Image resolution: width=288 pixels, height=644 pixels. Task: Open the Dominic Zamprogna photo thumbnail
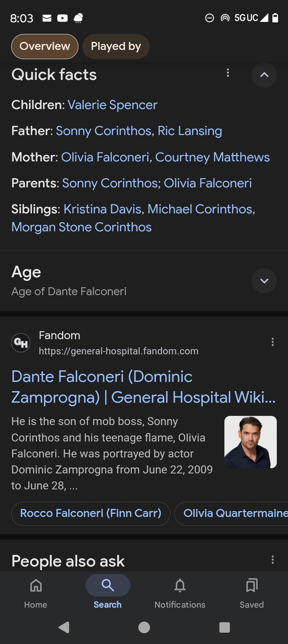[x=250, y=442]
